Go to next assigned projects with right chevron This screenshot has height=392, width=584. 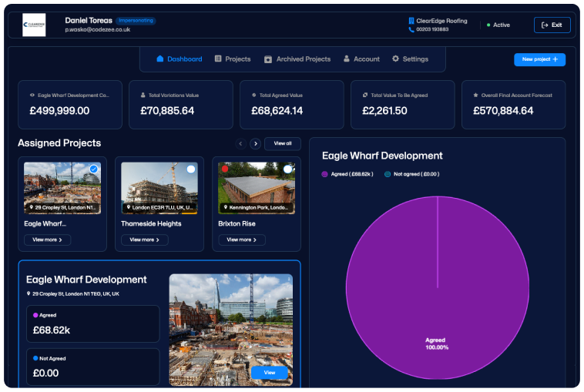pos(256,143)
